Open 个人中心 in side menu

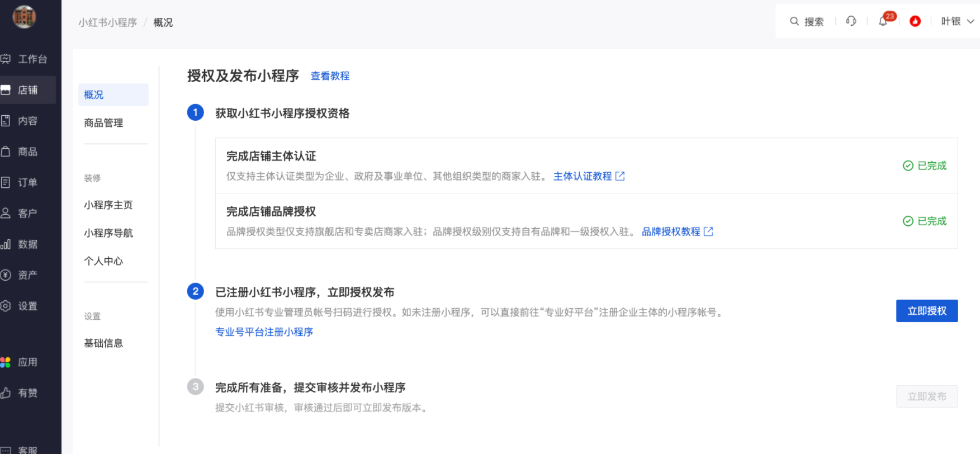tap(103, 261)
